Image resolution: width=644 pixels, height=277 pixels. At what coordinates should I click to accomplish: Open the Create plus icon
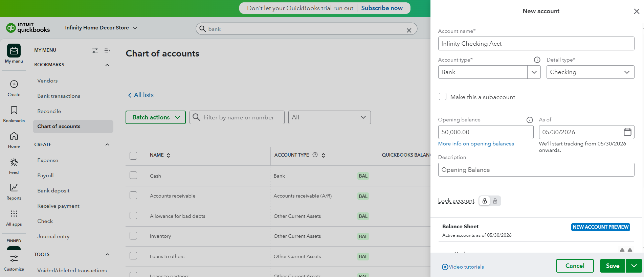tap(14, 84)
